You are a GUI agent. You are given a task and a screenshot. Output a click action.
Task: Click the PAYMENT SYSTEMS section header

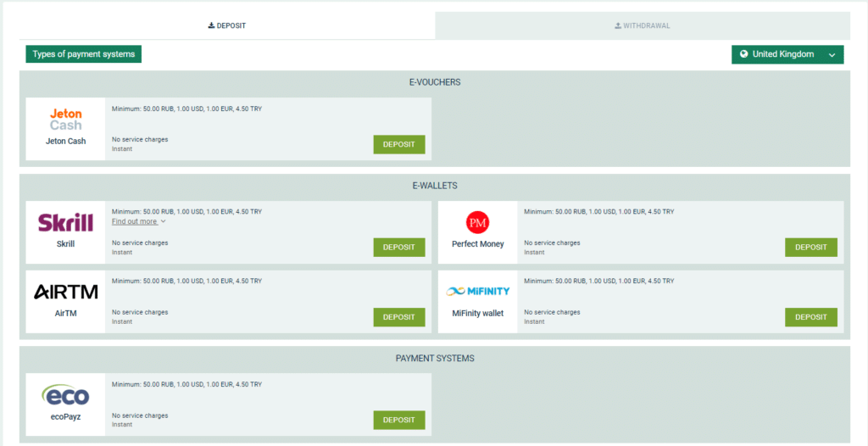click(x=435, y=359)
